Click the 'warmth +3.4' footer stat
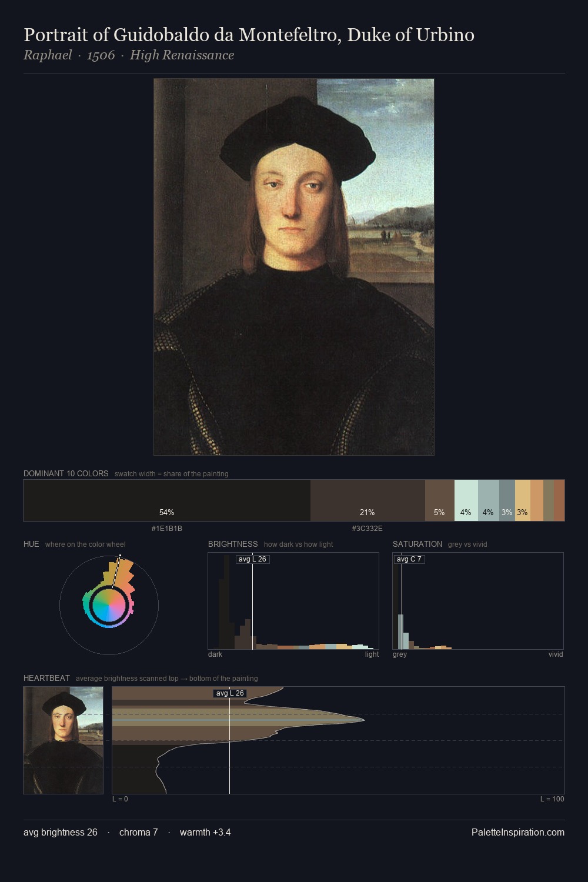588x882 pixels. (x=205, y=832)
